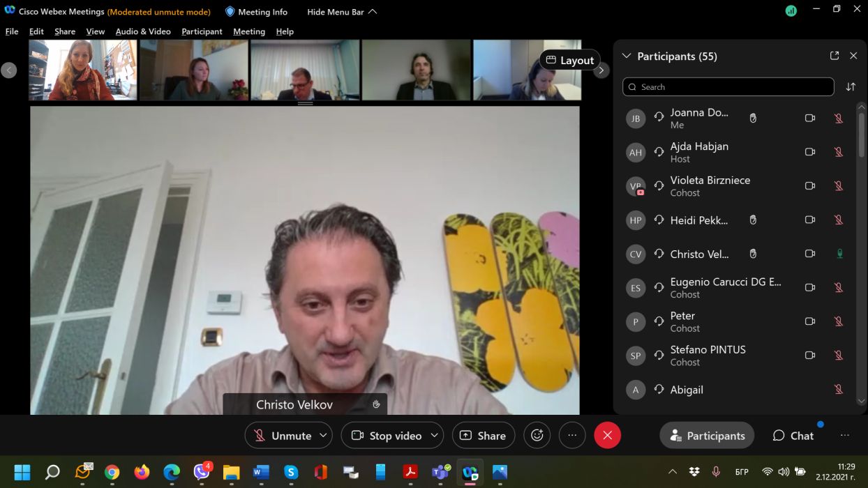The height and width of the screenshot is (488, 868).
Task: Click the Meeting Info shield icon
Action: (230, 12)
